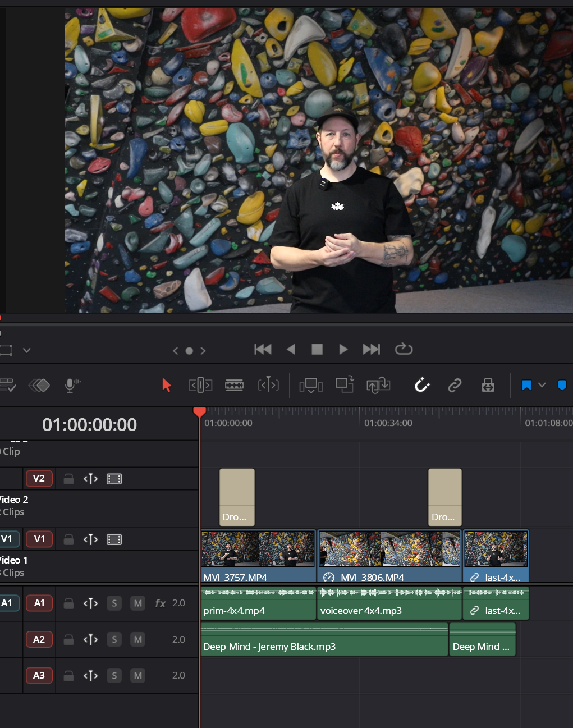Select the Trim Edit mode
Viewport: 573px width, 728px height.
point(200,385)
